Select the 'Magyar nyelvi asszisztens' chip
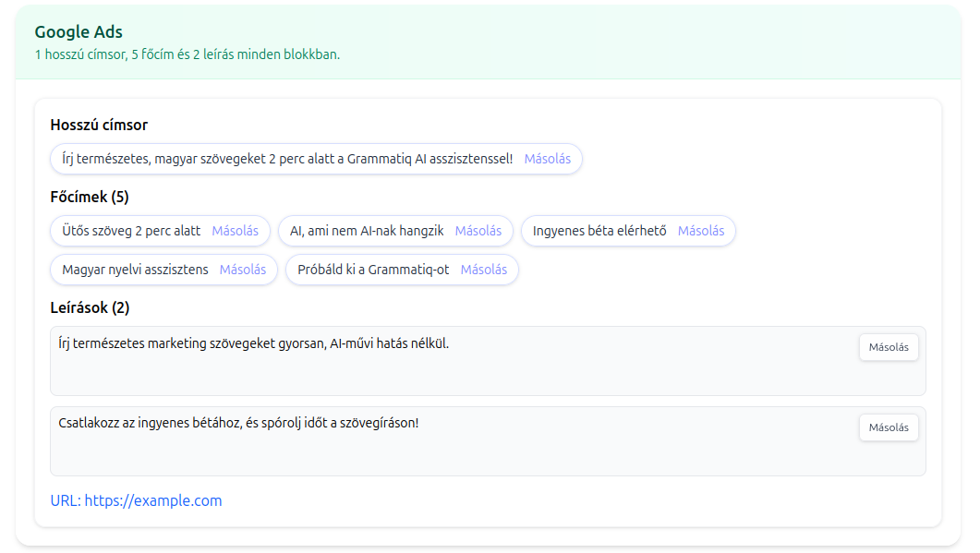Viewport: 980px width, 553px height. coord(133,270)
